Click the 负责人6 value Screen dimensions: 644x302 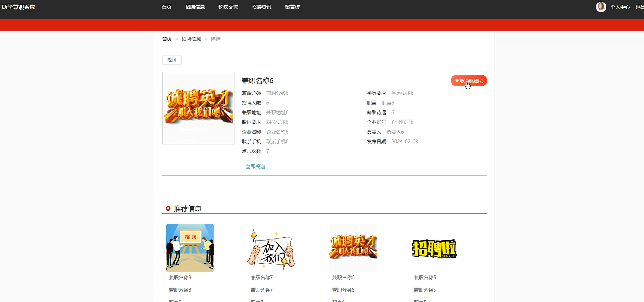[x=395, y=132]
